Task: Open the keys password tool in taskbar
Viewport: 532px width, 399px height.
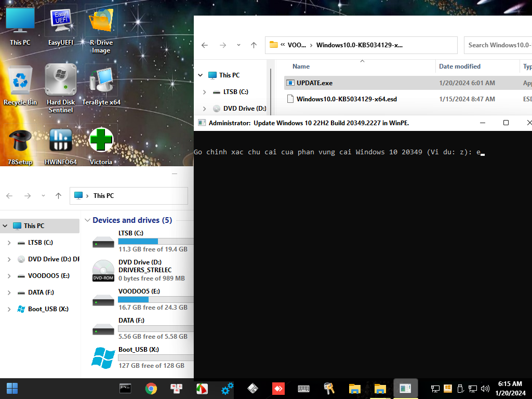Action: (x=329, y=389)
